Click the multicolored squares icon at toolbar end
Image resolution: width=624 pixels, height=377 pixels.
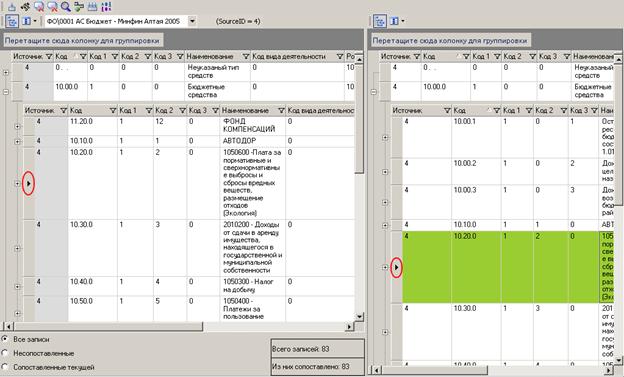[106, 6]
